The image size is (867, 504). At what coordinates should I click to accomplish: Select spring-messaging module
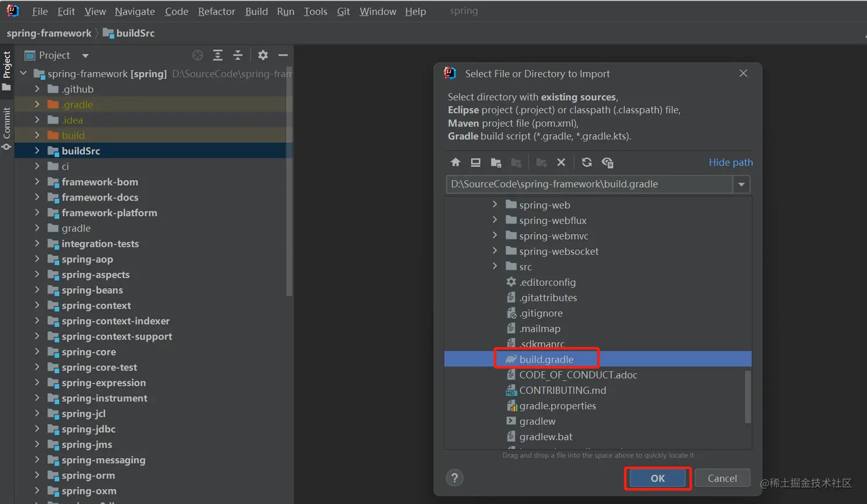tap(104, 460)
